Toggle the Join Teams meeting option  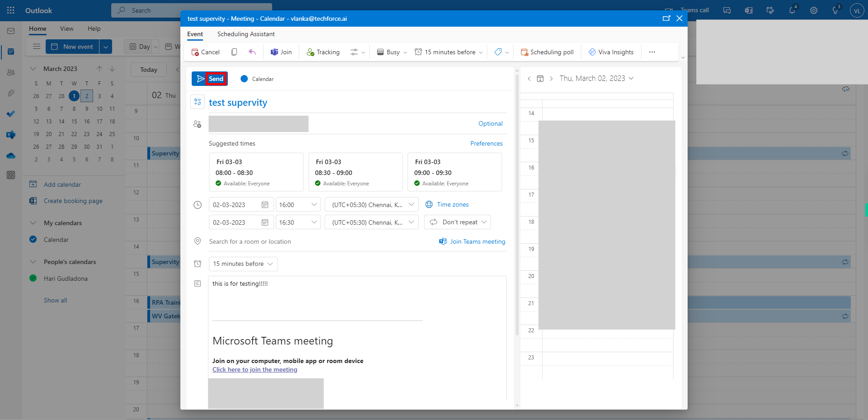[472, 241]
